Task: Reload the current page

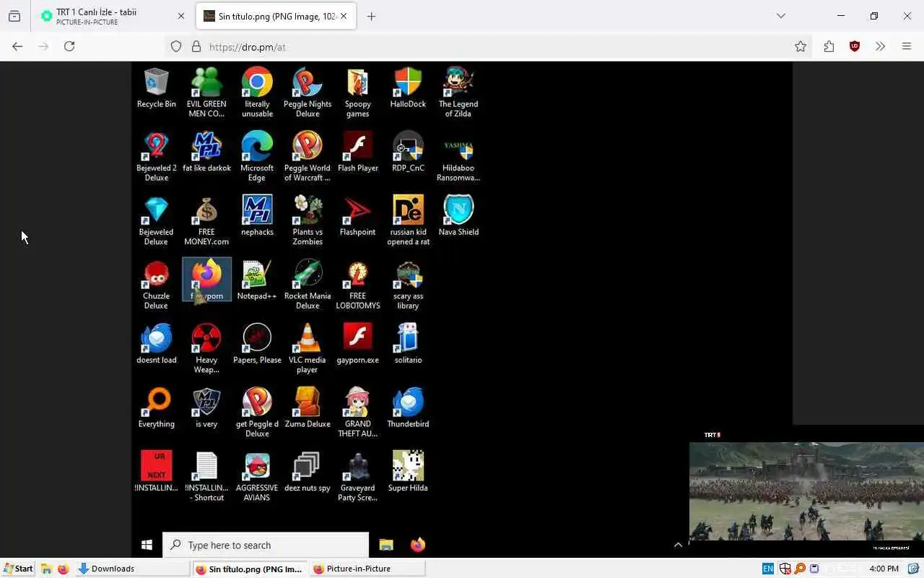Action: tap(69, 46)
